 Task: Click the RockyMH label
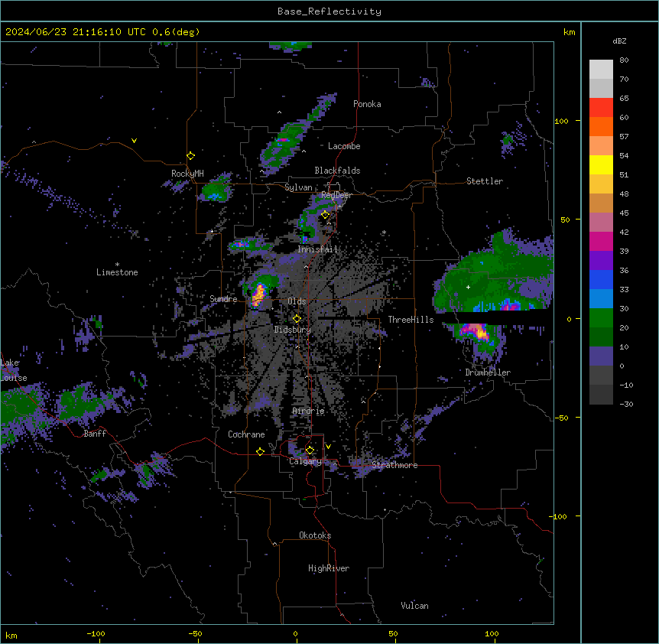click(187, 174)
